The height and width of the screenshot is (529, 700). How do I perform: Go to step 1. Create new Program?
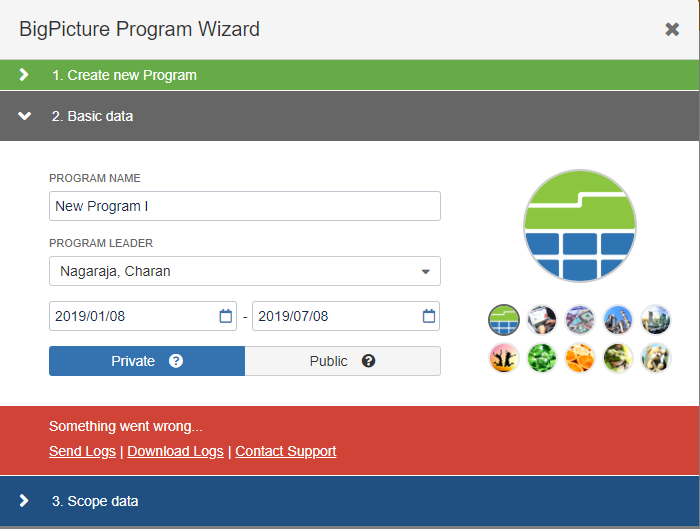coord(350,75)
